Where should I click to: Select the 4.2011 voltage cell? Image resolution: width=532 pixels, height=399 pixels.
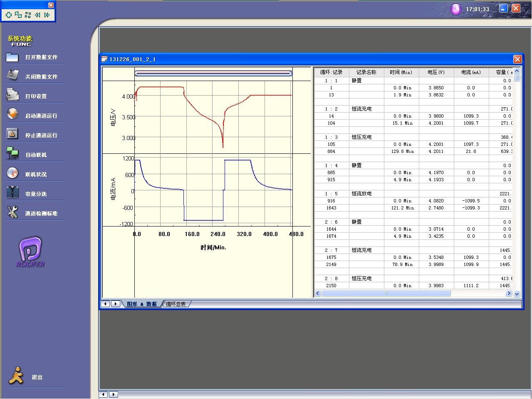[x=436, y=151]
